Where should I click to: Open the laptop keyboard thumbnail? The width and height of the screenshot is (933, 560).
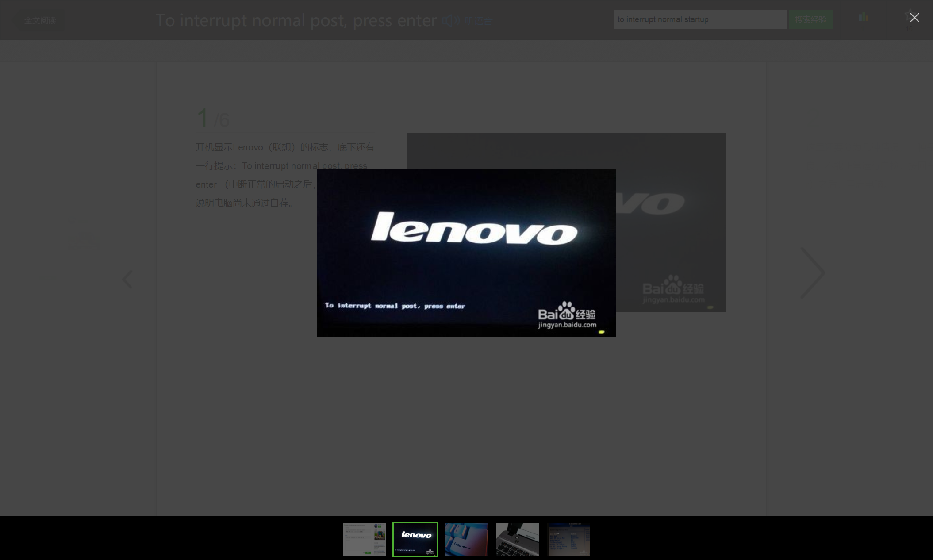click(518, 539)
